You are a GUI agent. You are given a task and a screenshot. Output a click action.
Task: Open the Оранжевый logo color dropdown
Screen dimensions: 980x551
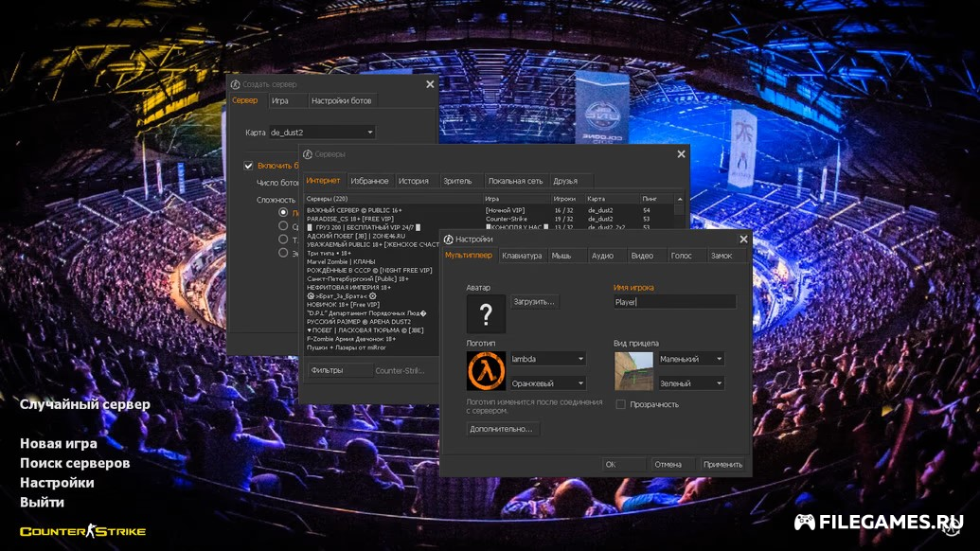(547, 382)
